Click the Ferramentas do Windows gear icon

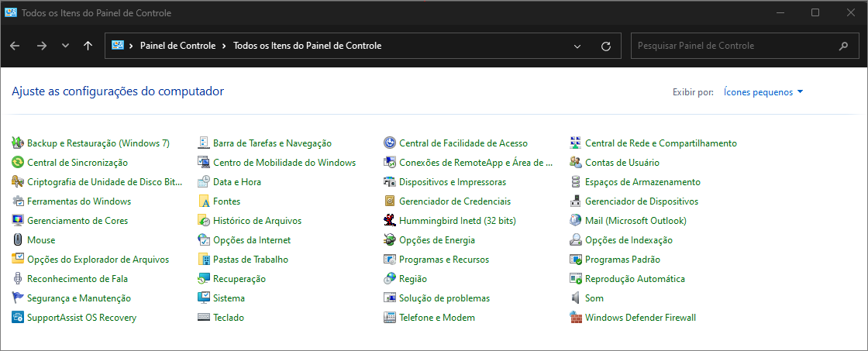pyautogui.click(x=18, y=201)
